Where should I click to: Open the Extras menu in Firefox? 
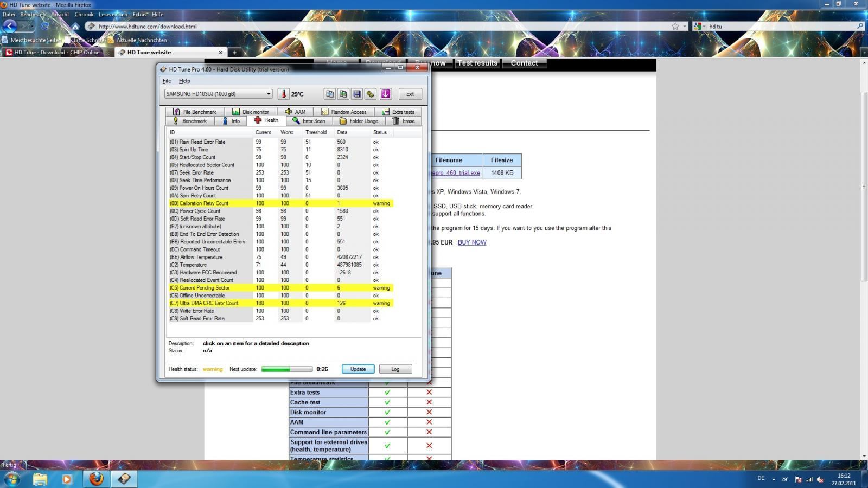[x=139, y=15]
